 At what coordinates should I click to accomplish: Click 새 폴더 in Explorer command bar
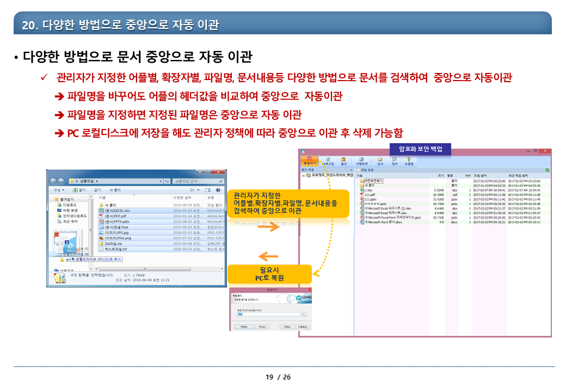[115, 190]
